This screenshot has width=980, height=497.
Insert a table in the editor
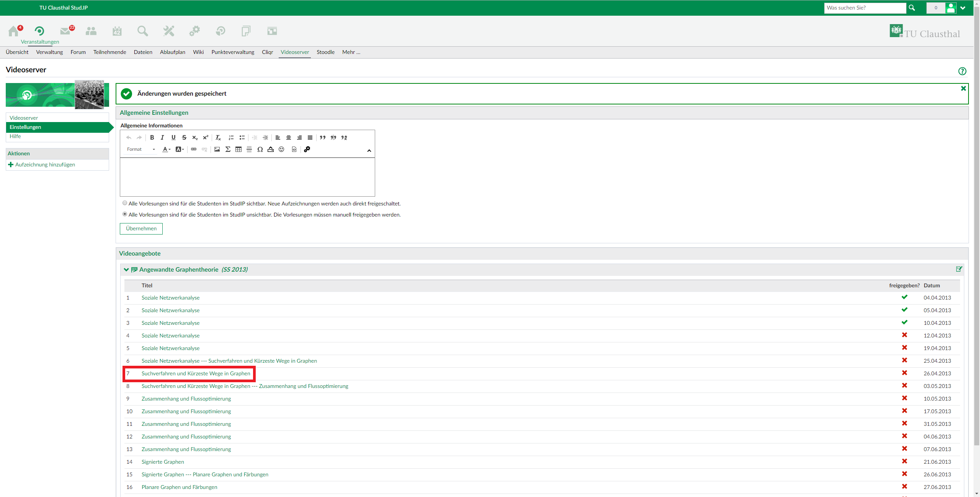tap(238, 149)
